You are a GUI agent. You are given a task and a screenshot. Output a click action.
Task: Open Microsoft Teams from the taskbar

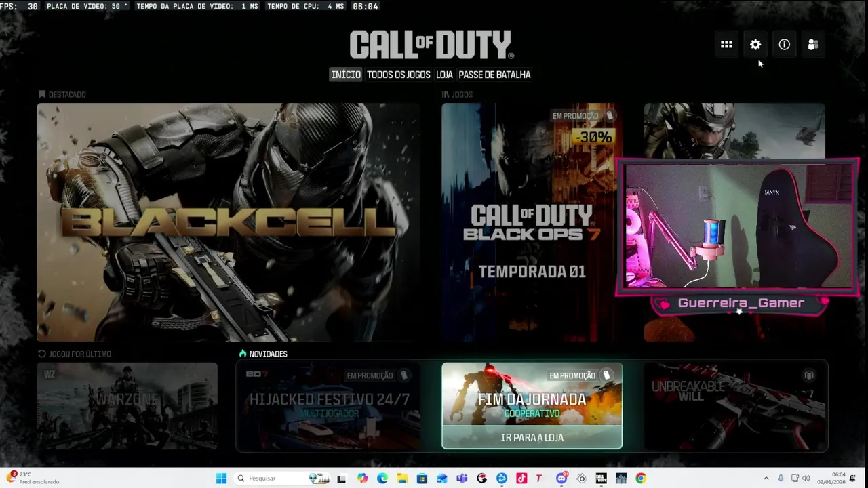tap(462, 479)
